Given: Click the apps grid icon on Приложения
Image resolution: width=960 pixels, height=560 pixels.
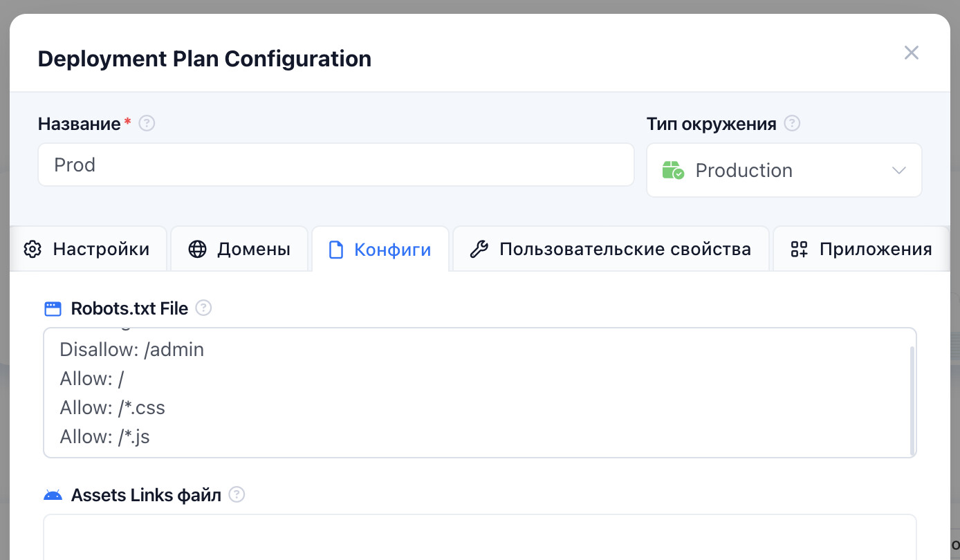Looking at the screenshot, I should [800, 249].
